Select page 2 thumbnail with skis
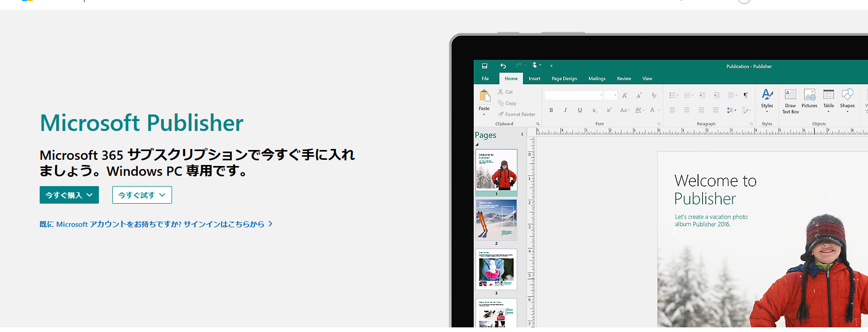Image resolution: width=868 pixels, height=332 pixels. point(497,220)
